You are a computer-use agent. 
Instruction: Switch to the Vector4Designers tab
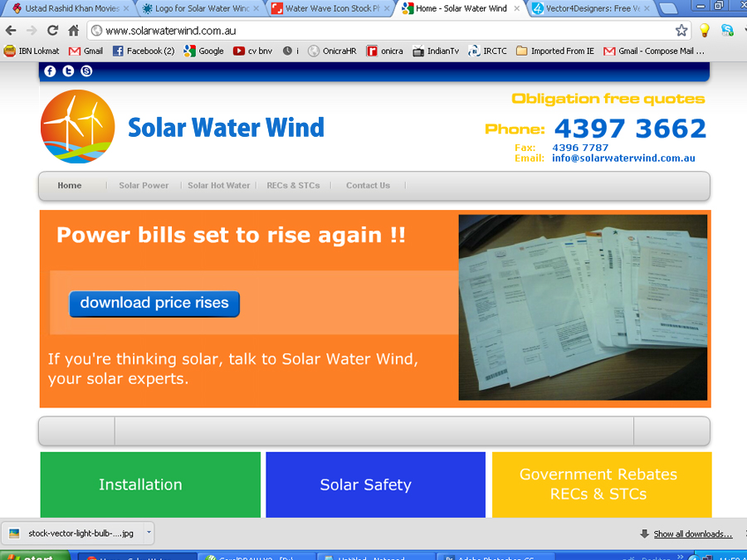(591, 8)
